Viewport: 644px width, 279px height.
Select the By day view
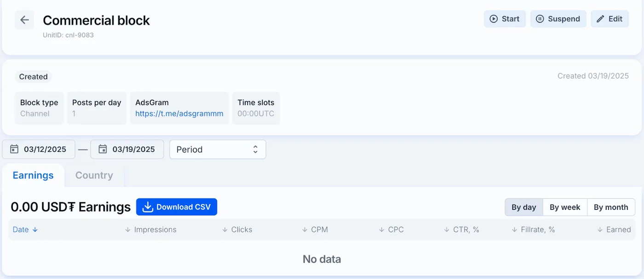tap(524, 207)
